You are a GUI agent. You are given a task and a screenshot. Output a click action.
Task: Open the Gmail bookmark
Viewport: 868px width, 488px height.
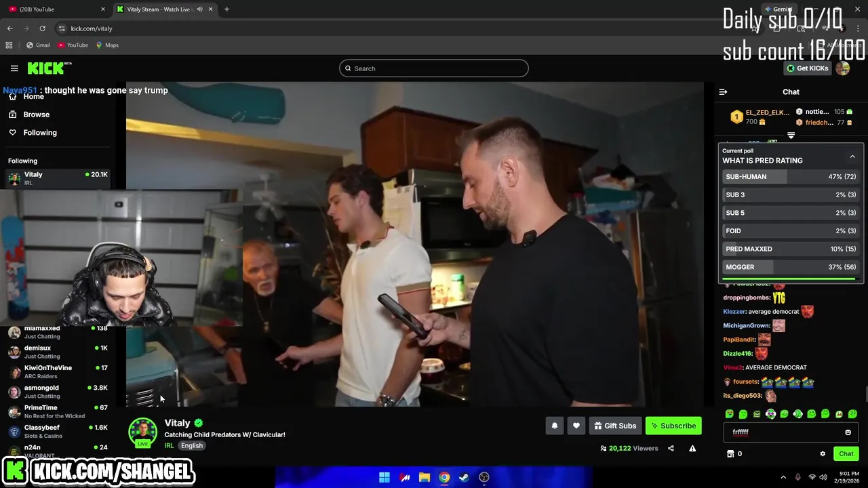click(38, 45)
